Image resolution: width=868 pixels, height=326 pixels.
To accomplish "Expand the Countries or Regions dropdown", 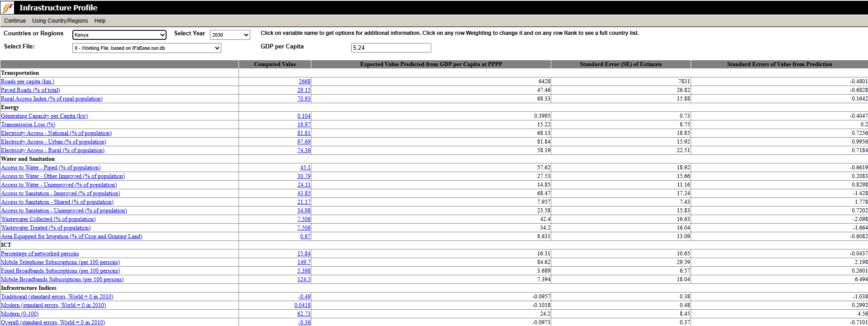I will tap(119, 35).
